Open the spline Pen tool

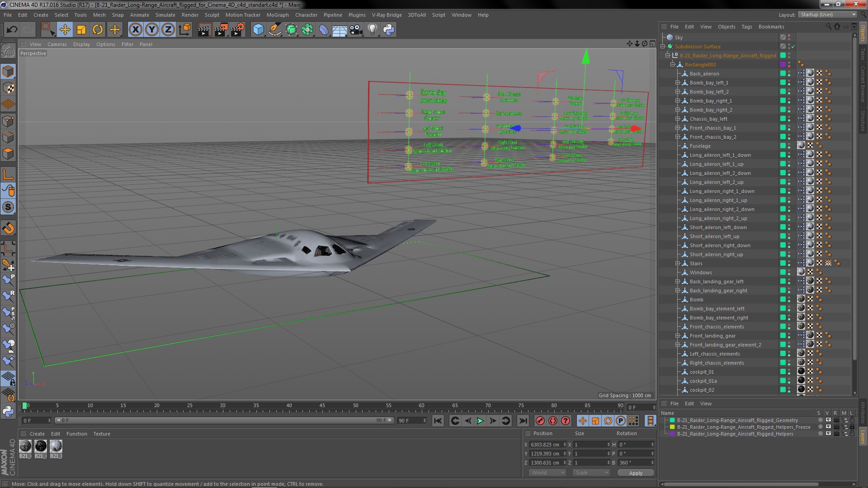[x=274, y=30]
